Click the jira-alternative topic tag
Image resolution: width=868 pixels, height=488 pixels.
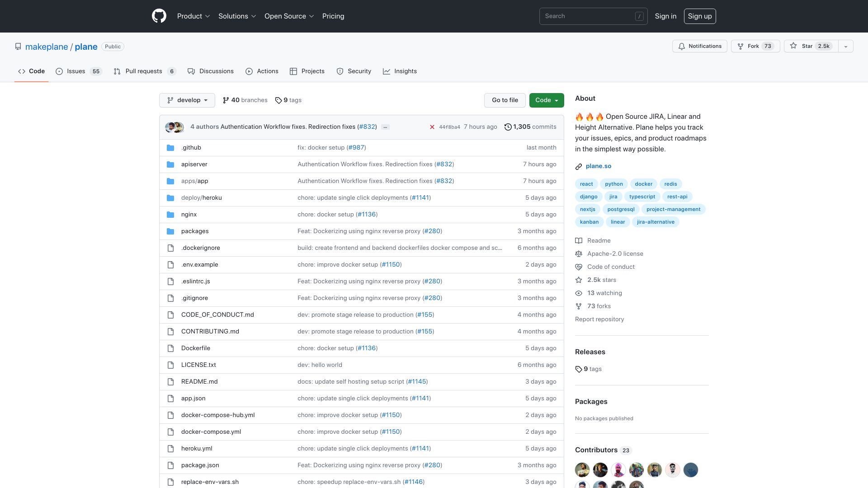pos(656,222)
